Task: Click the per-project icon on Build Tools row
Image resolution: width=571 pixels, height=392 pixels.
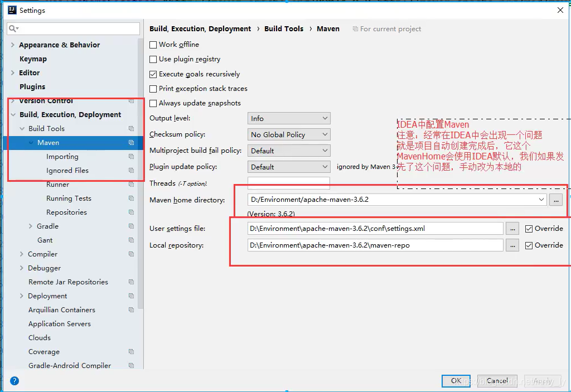Action: [131, 129]
